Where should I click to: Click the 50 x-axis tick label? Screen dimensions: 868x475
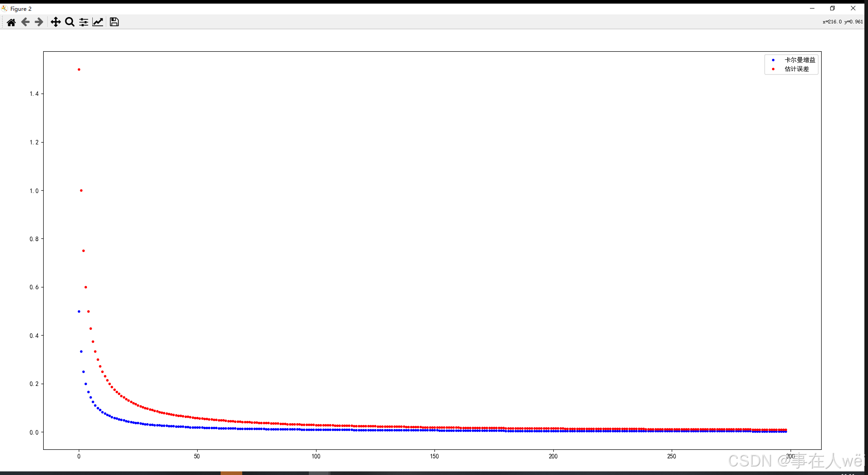pyautogui.click(x=197, y=456)
